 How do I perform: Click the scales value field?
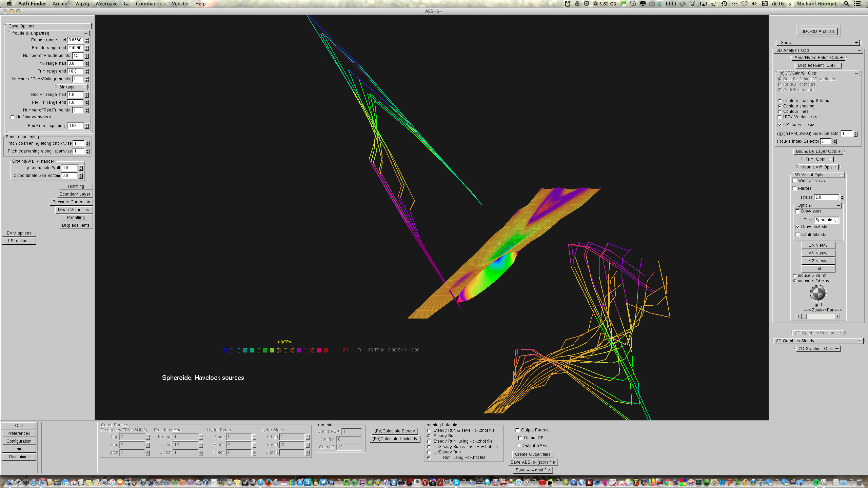(x=826, y=197)
